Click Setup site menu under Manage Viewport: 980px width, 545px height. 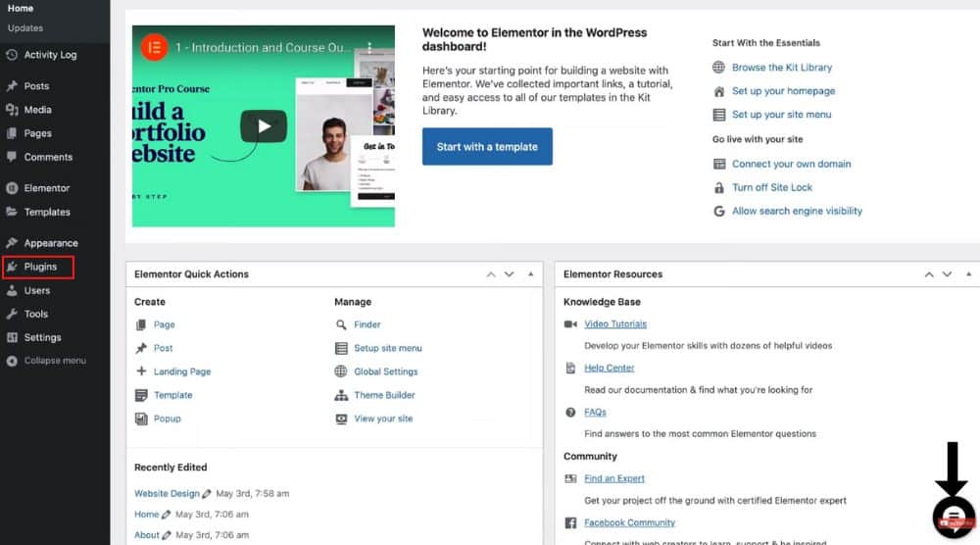click(388, 348)
